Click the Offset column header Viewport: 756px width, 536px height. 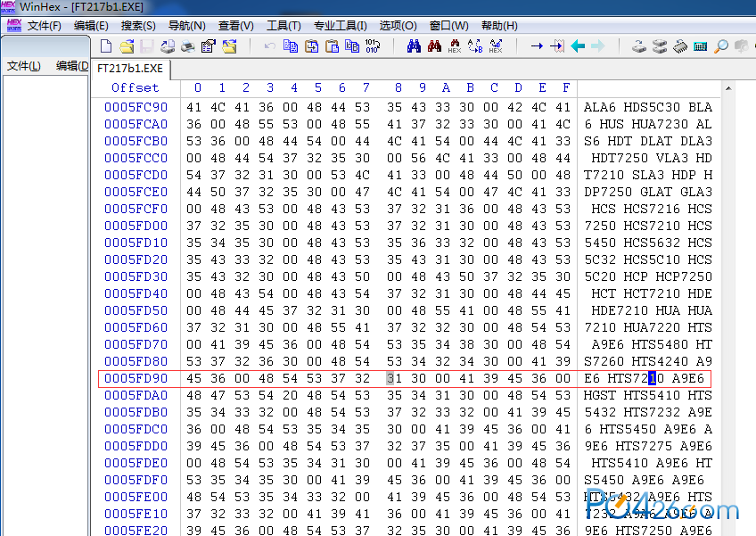(x=135, y=87)
